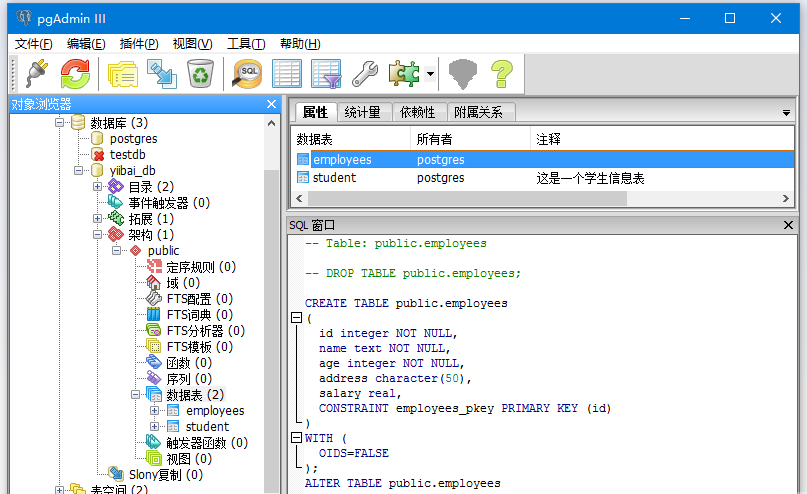Screen dimensions: 807x494
Task: Select Slony复制 (0) tree item
Action: (x=166, y=474)
